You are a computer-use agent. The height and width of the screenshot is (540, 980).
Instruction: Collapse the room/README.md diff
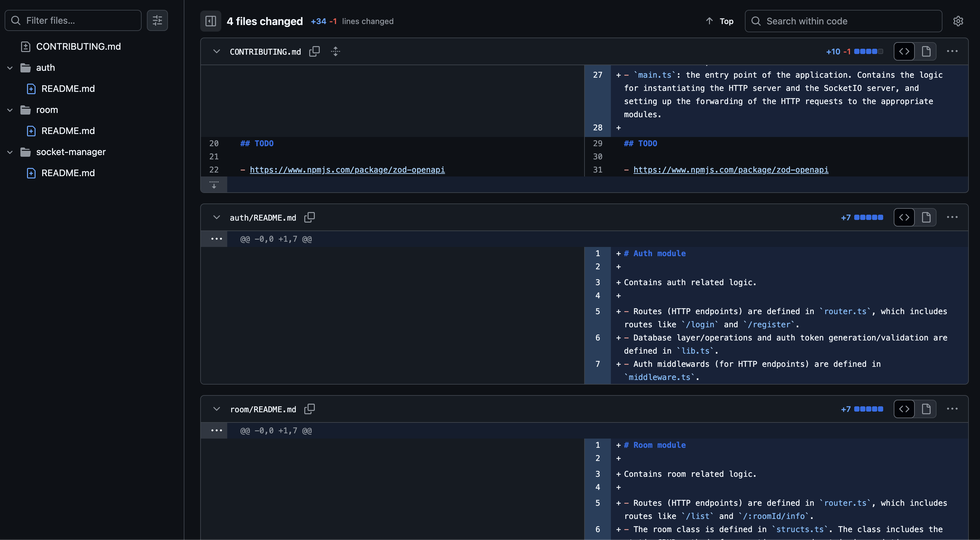[216, 409]
